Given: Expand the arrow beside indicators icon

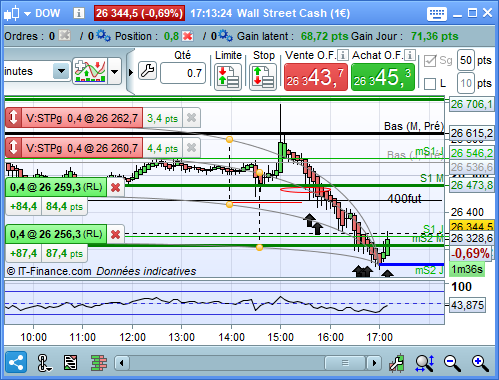Looking at the screenshot, I should (x=115, y=71).
